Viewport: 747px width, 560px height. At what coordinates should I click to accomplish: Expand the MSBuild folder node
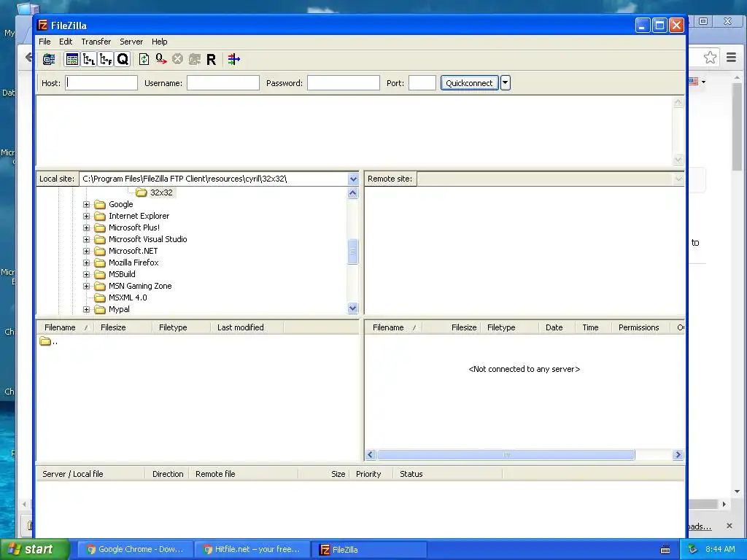click(86, 274)
